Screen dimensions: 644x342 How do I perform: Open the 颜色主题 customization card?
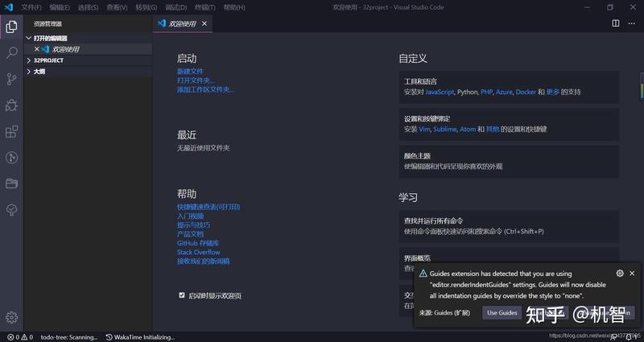[509, 162]
